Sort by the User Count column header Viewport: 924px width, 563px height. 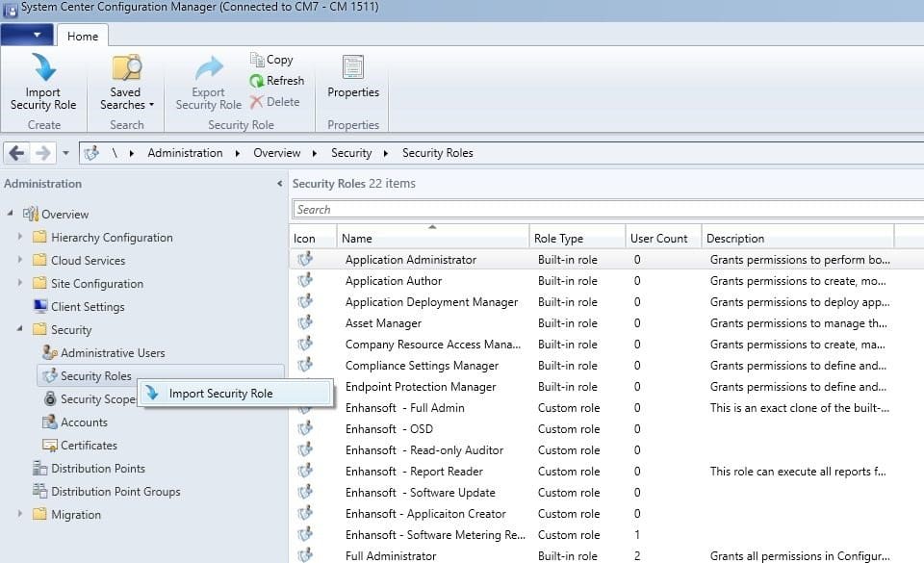663,237
